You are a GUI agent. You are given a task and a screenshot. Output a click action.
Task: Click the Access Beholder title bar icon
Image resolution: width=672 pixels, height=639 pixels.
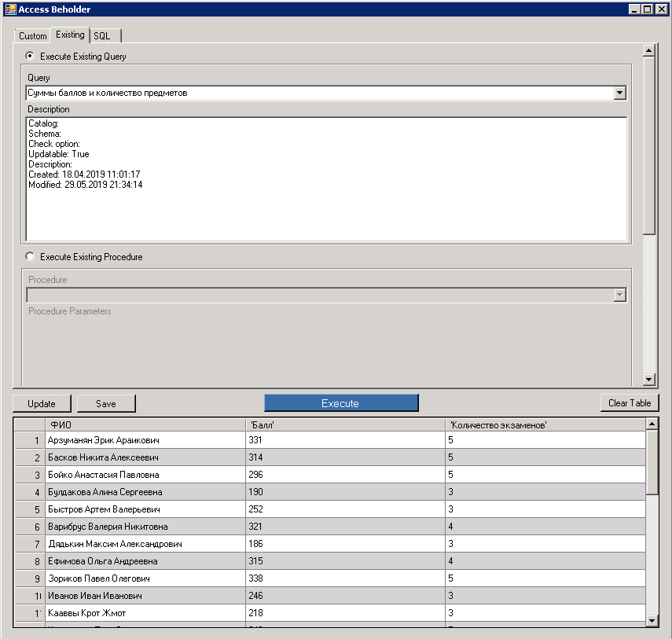[x=10, y=9]
